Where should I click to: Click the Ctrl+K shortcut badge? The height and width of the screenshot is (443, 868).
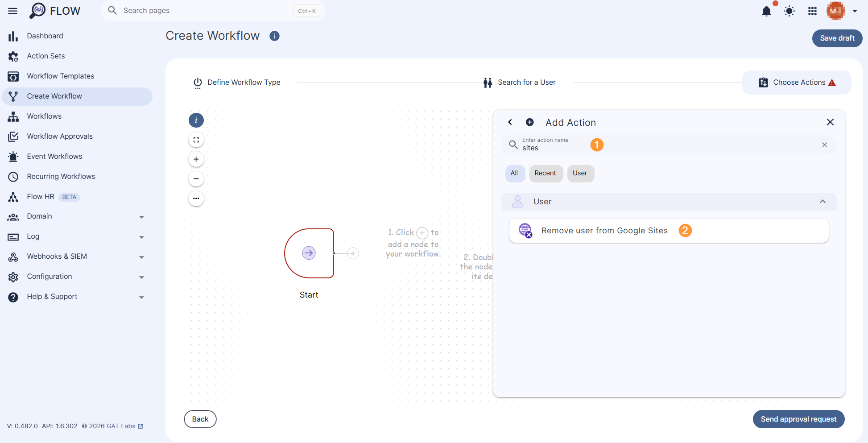coord(307,11)
